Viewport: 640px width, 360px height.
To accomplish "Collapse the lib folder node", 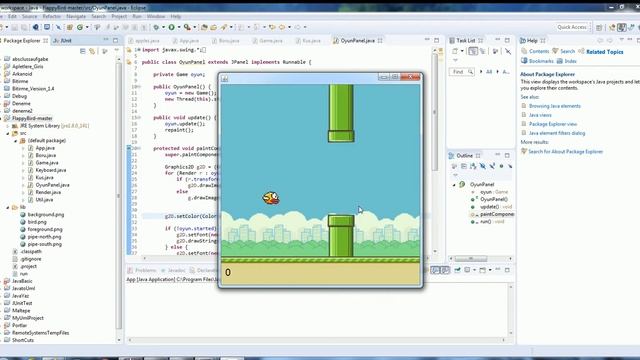I will [x=8, y=207].
